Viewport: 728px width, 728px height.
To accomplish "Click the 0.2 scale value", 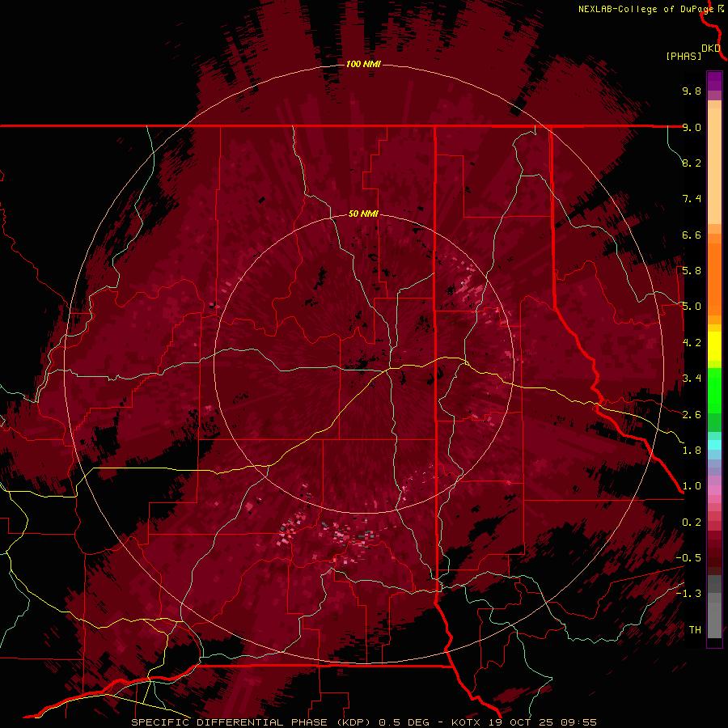I will (x=692, y=523).
